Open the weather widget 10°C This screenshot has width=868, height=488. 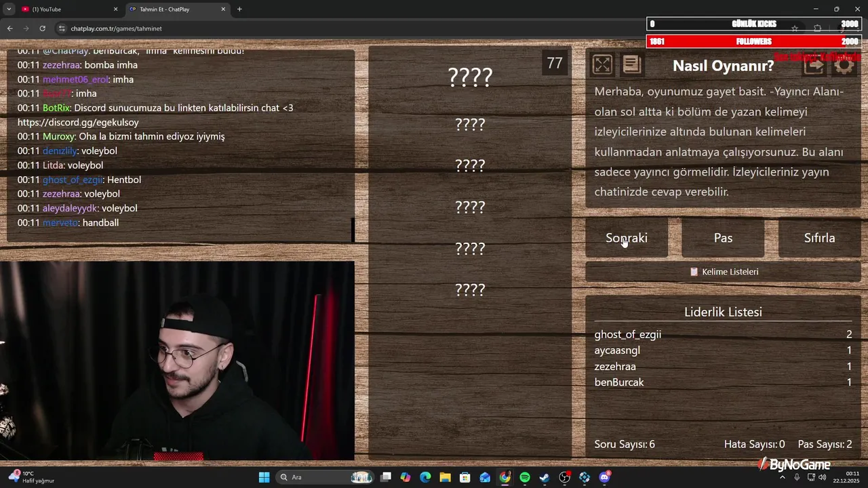[x=32, y=477]
